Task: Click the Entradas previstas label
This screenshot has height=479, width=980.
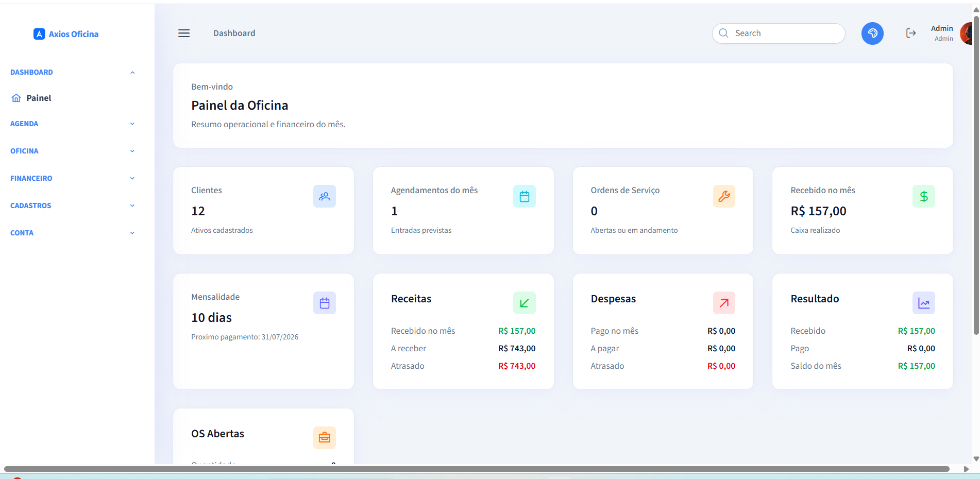Action: click(421, 230)
